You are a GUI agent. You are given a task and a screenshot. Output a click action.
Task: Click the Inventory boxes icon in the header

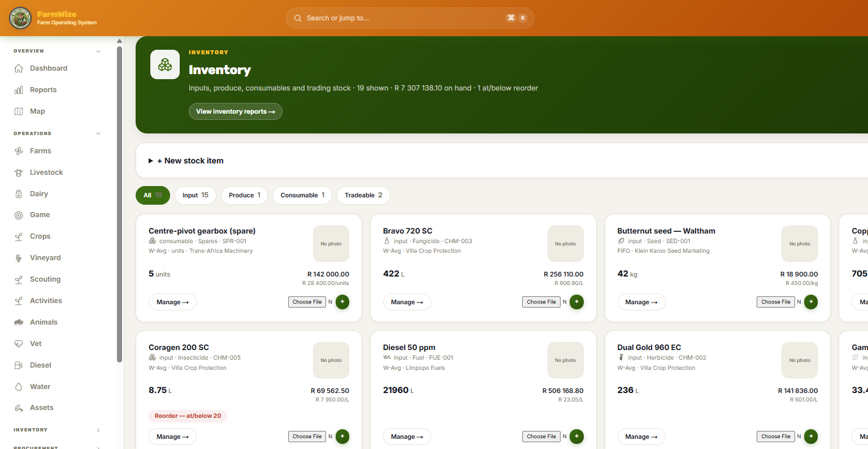pyautogui.click(x=165, y=64)
